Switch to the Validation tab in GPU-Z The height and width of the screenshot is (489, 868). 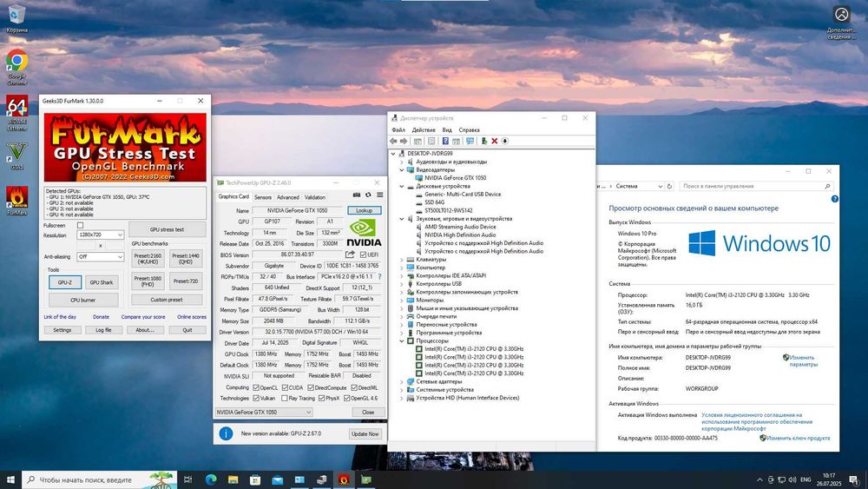coord(314,197)
